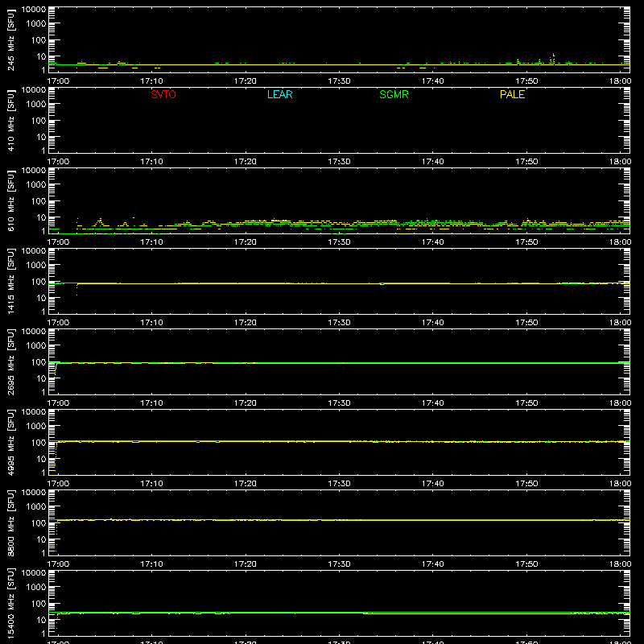This screenshot has height=644, width=644.
Task: Click the 10 y-axis value on 1415 MHz plot
Action: 41,298
